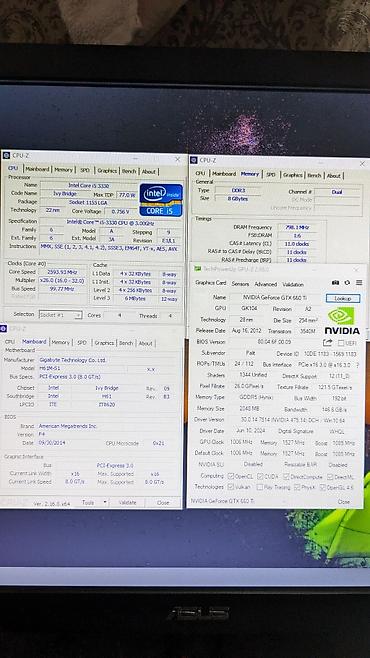Toggle the Vulkan checkbox

(x=230, y=487)
